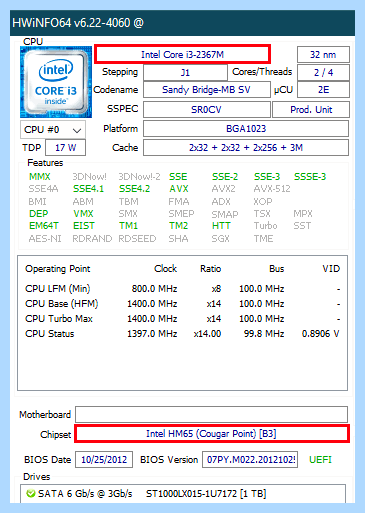Click the DEP feature label
The height and width of the screenshot is (513, 365).
[x=39, y=214]
